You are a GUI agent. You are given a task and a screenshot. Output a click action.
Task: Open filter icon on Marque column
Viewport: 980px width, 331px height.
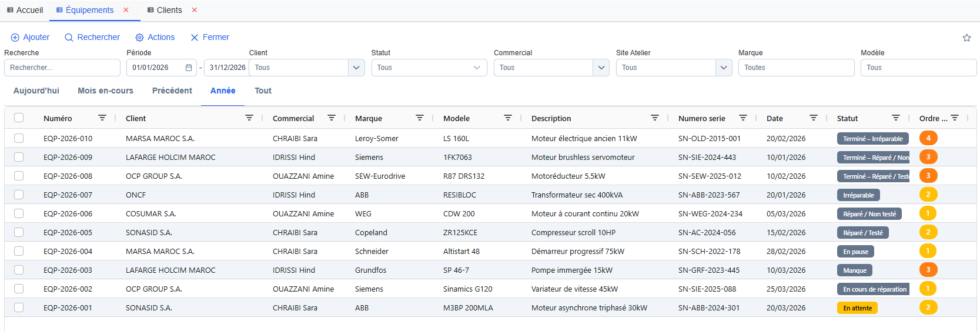coord(420,118)
